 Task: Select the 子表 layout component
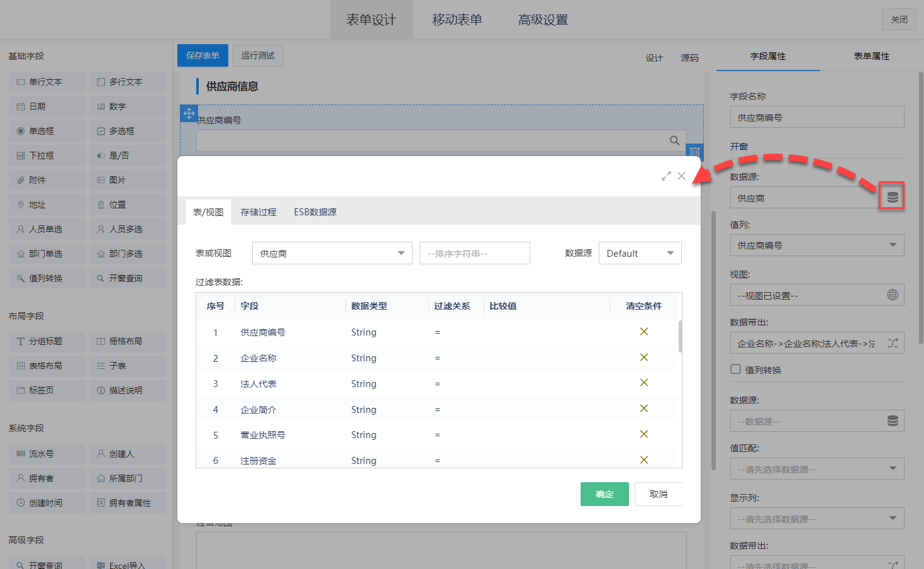click(128, 366)
